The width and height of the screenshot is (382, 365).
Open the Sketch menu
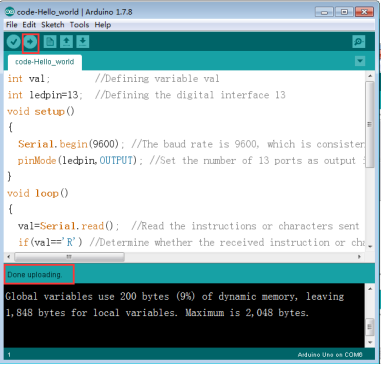pyautogui.click(x=53, y=25)
